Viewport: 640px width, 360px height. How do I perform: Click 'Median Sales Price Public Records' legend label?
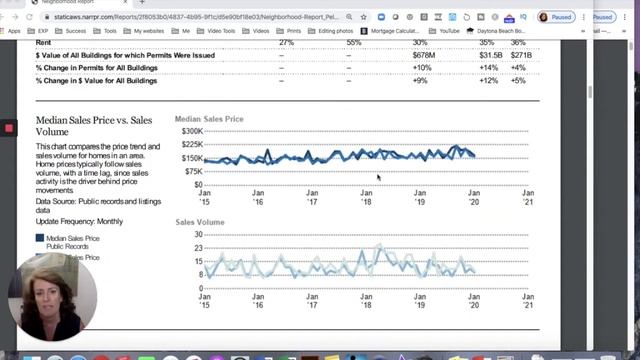click(73, 242)
